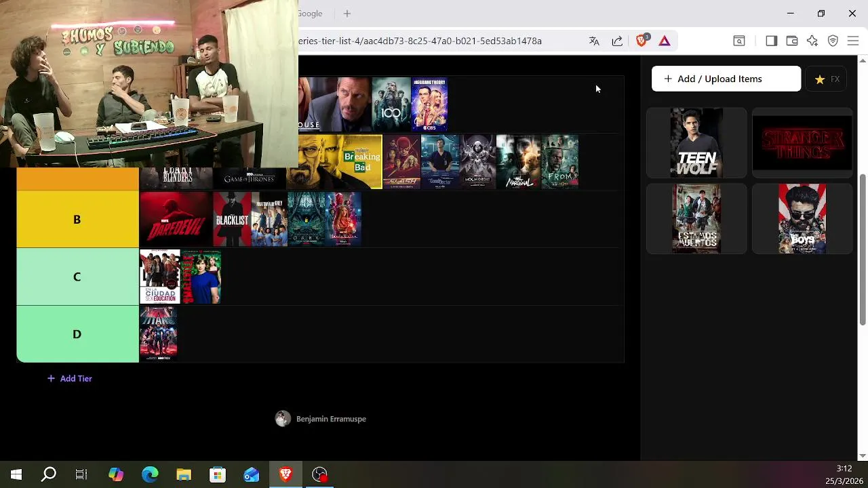868x488 pixels.
Task: Select the Game of Thrones poster
Action: pos(250,178)
